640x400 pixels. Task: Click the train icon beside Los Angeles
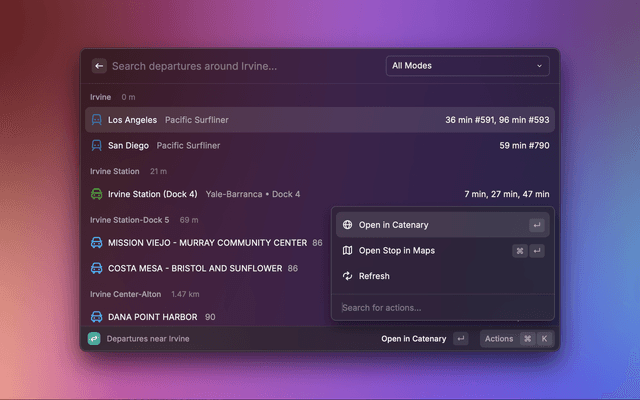97,120
